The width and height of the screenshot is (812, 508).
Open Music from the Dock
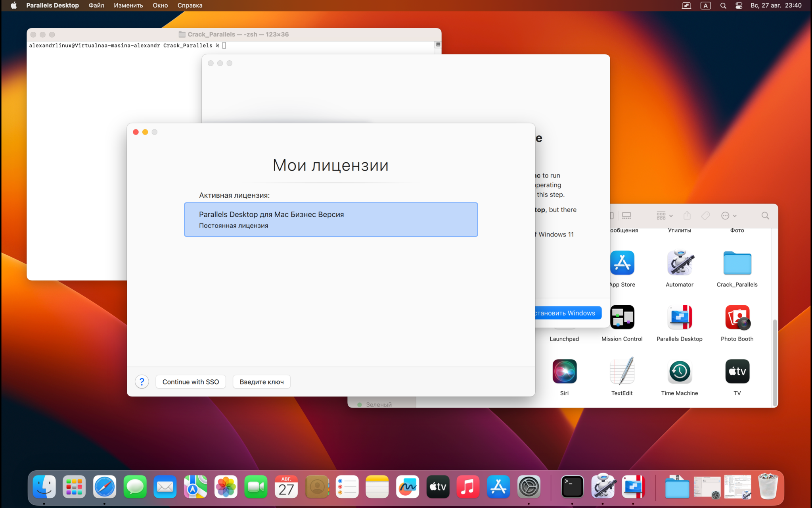pos(468,487)
